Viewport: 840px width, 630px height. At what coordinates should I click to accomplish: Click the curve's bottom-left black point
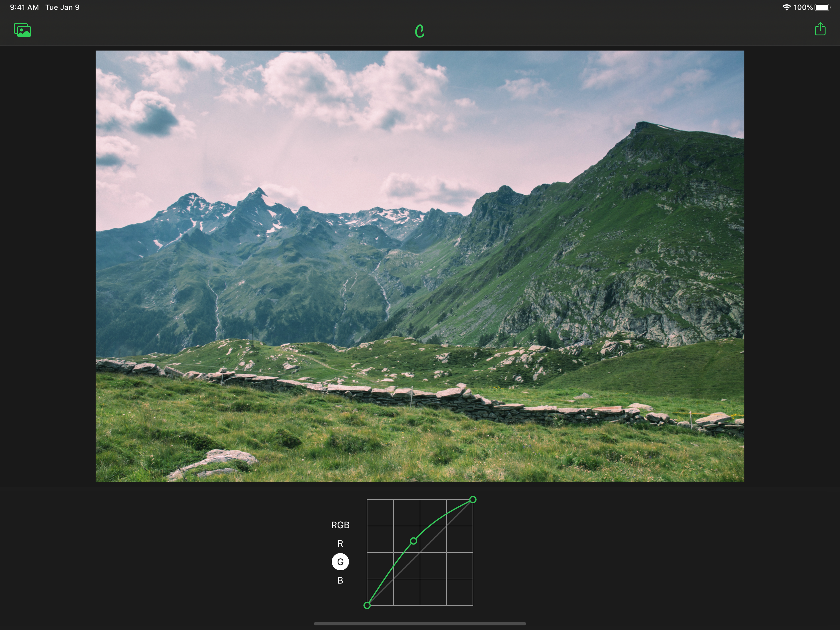coord(367,605)
